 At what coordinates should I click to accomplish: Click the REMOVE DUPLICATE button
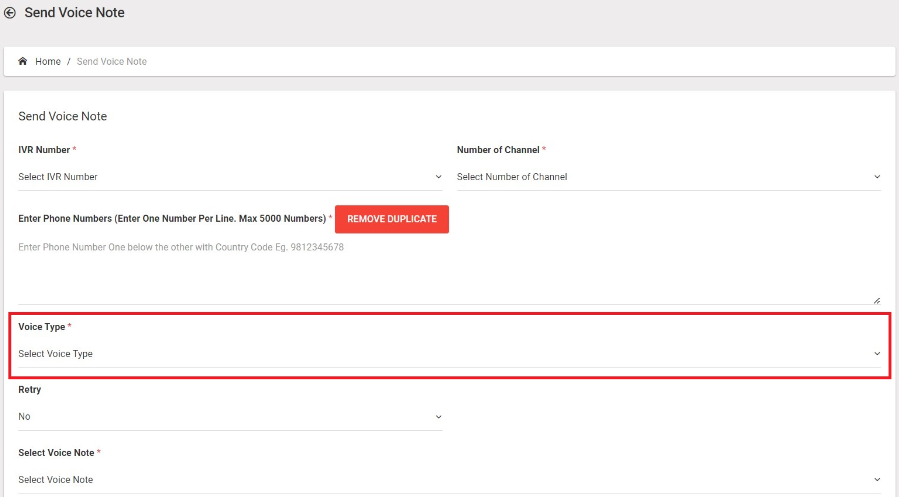[x=392, y=219]
